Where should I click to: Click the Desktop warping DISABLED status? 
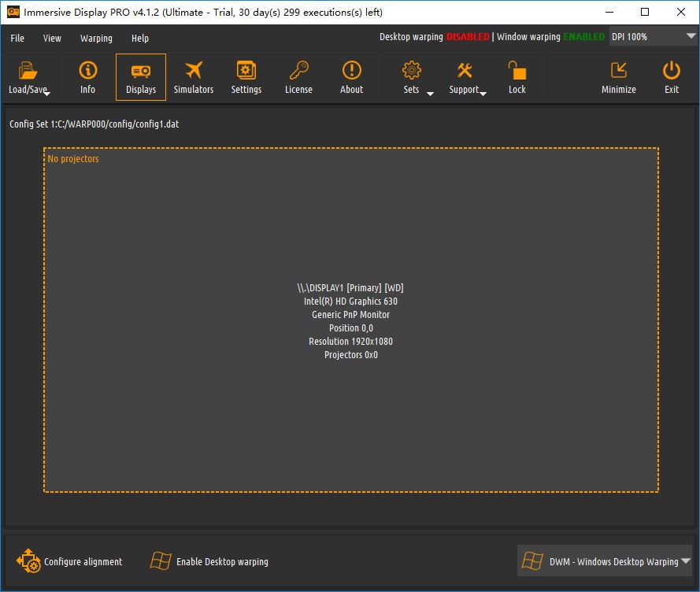pos(435,37)
